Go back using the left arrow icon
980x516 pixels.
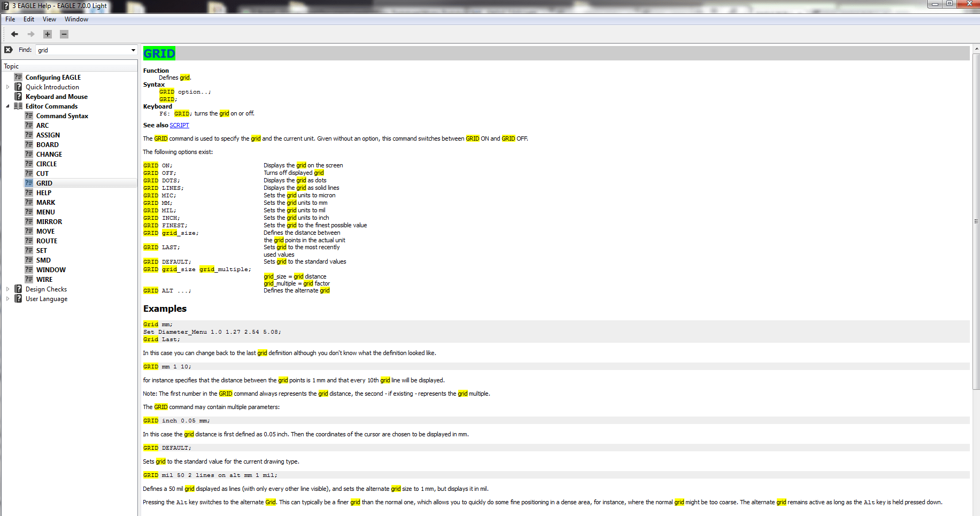pos(14,34)
